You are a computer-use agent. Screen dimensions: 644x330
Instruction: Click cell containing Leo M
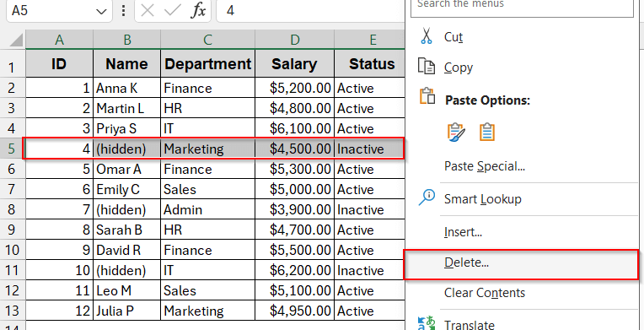pyautogui.click(x=127, y=290)
